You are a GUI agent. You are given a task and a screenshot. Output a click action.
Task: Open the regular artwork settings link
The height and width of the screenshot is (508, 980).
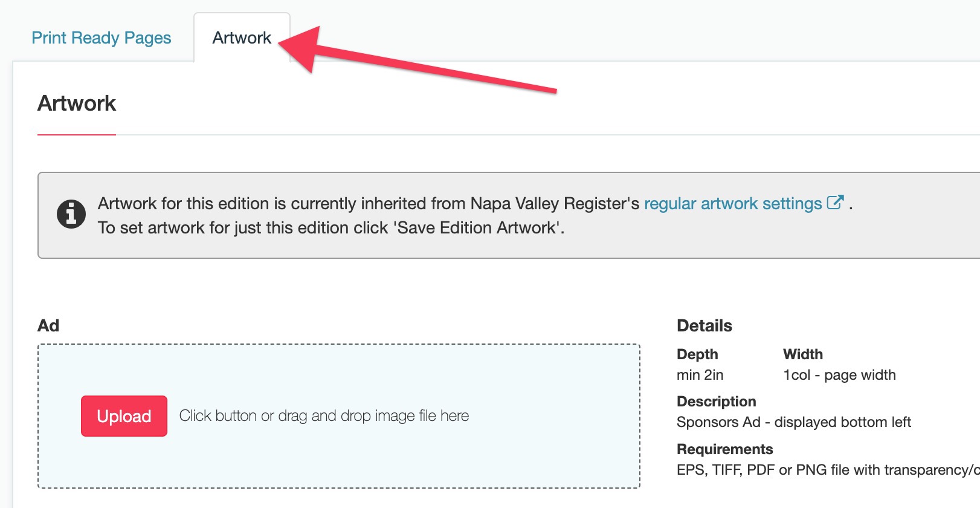pyautogui.click(x=733, y=203)
